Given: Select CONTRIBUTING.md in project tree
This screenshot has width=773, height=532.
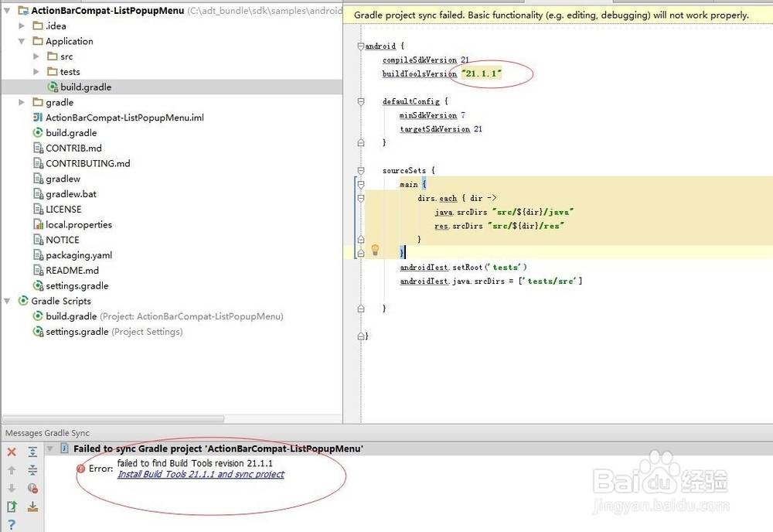Looking at the screenshot, I should (88, 163).
